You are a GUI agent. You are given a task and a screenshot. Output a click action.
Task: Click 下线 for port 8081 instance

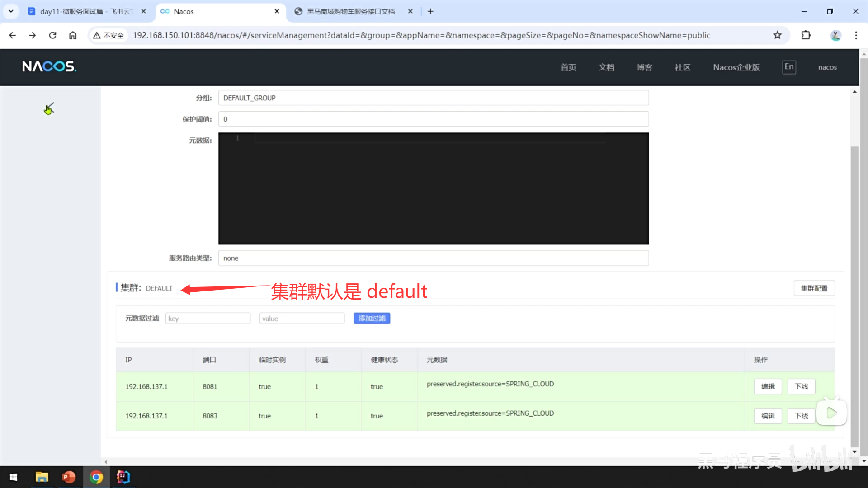pyautogui.click(x=801, y=387)
